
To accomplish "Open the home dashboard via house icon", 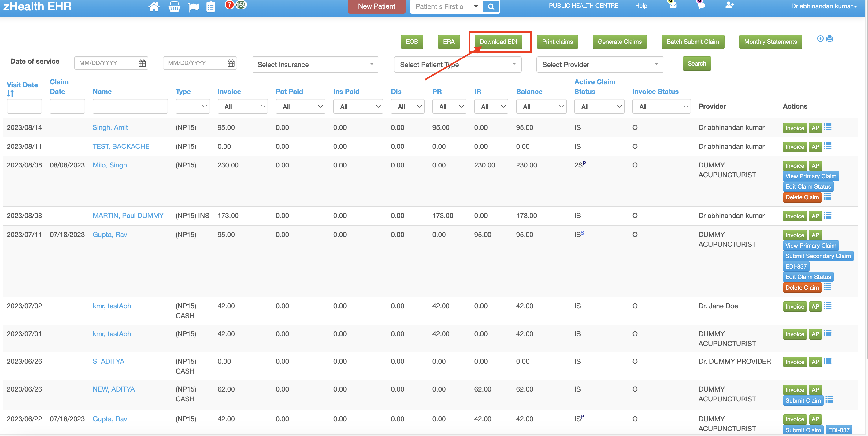I will pyautogui.click(x=154, y=6).
